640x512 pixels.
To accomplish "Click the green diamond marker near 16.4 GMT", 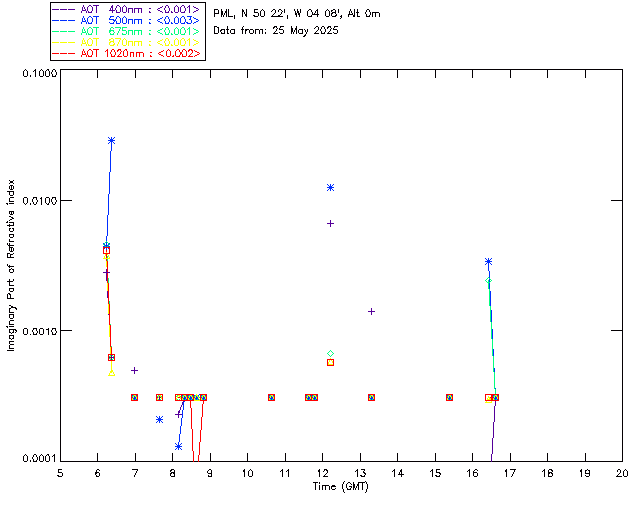I will [x=489, y=281].
